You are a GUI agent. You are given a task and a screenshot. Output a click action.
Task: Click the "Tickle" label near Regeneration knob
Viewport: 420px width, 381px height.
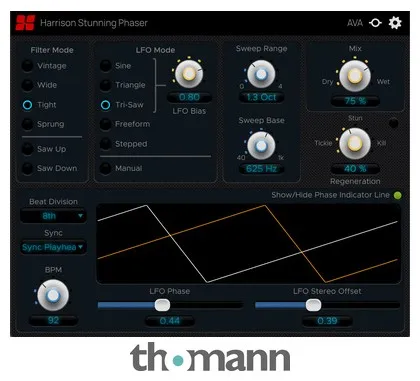pyautogui.click(x=323, y=143)
